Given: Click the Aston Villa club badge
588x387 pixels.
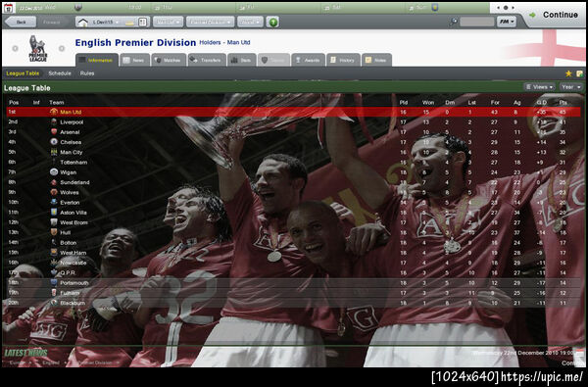Looking at the screenshot, I should pyautogui.click(x=54, y=213).
